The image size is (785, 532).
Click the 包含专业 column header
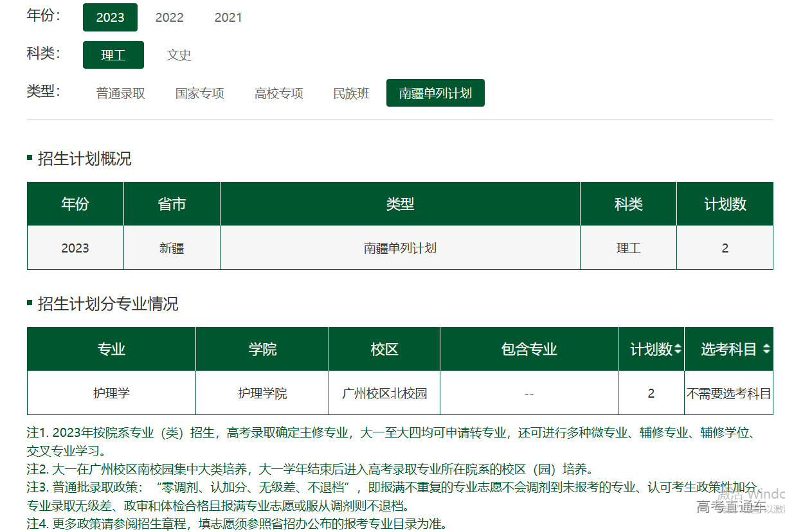coord(528,350)
